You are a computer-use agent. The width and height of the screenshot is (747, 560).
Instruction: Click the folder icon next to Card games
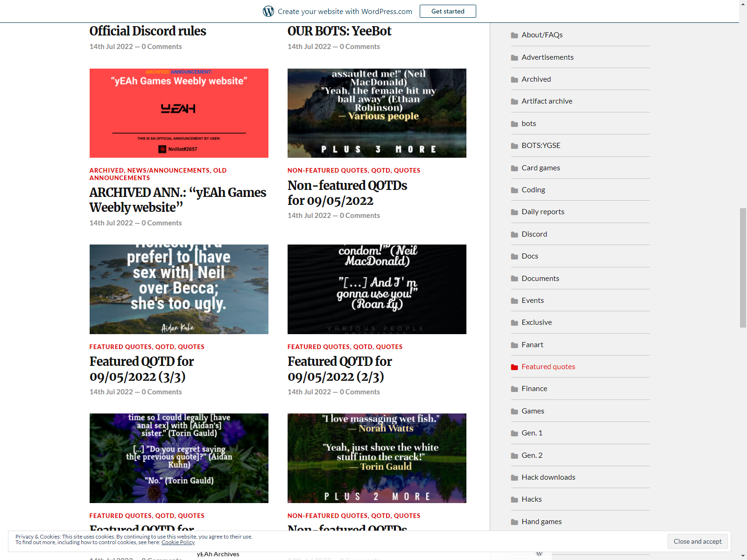[514, 168]
